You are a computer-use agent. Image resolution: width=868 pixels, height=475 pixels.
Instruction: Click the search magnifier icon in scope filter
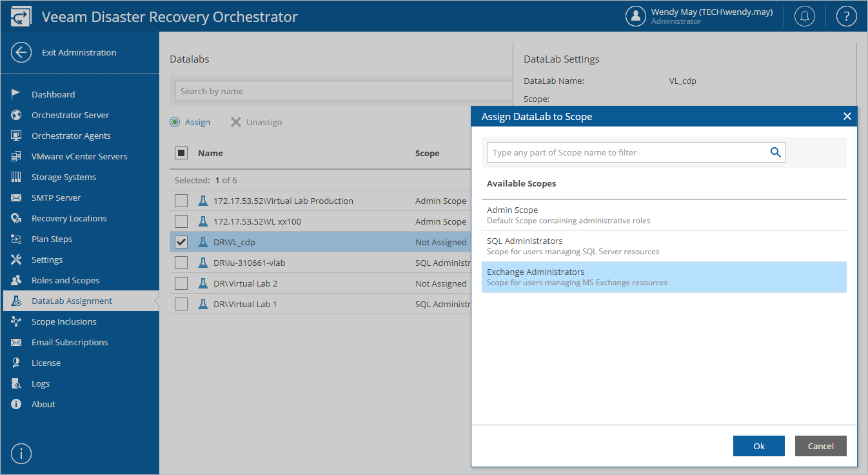(775, 152)
